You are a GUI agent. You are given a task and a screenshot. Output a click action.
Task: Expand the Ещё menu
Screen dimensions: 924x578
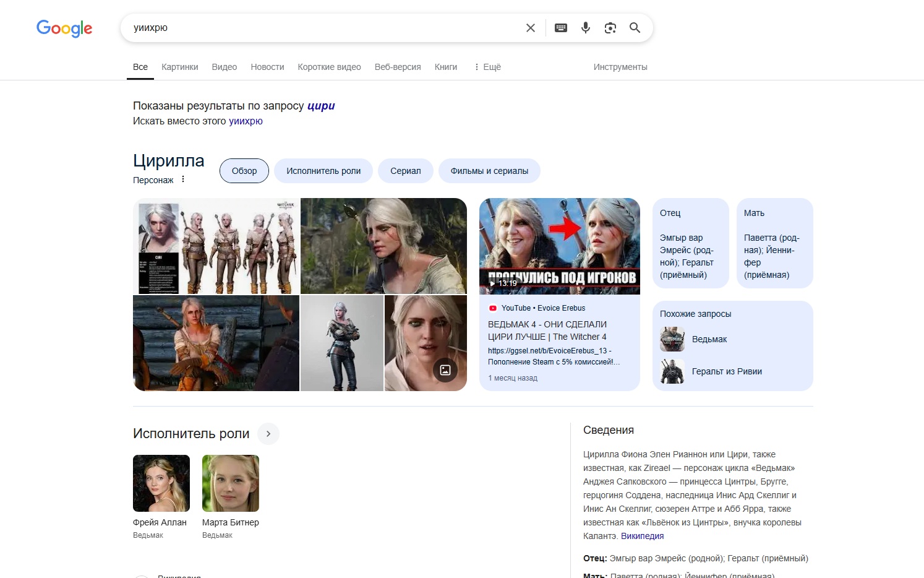(x=487, y=67)
